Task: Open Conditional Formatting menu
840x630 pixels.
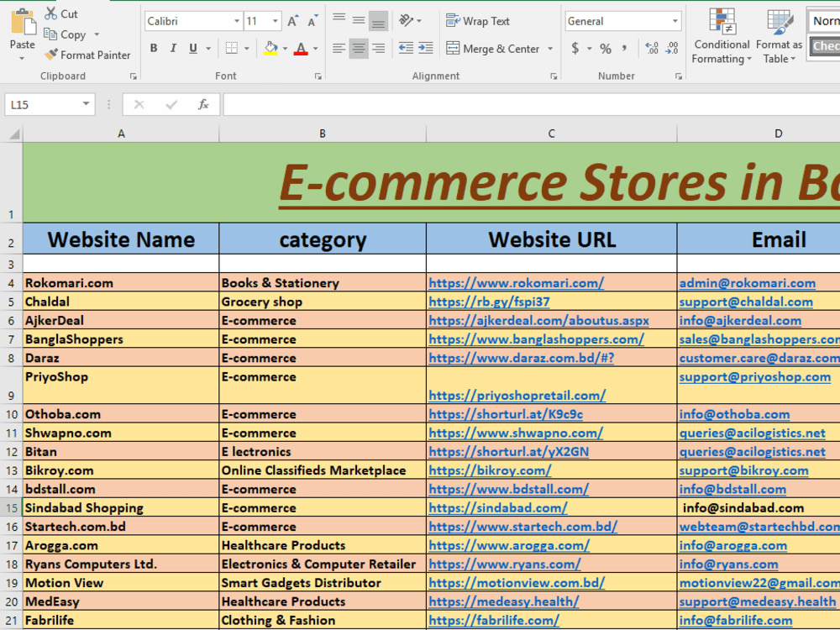Action: tap(721, 36)
